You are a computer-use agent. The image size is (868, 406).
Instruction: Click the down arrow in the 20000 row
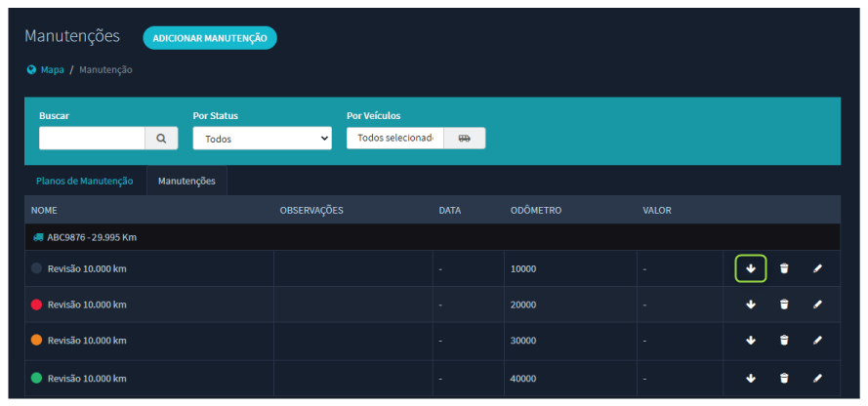click(x=750, y=304)
